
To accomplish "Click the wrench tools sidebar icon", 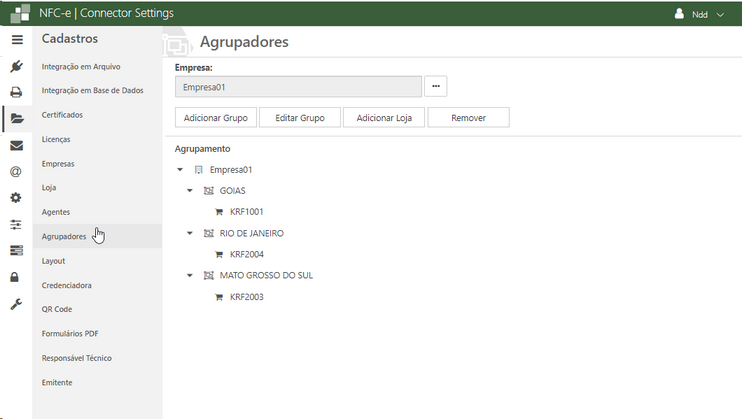I will click(16, 304).
